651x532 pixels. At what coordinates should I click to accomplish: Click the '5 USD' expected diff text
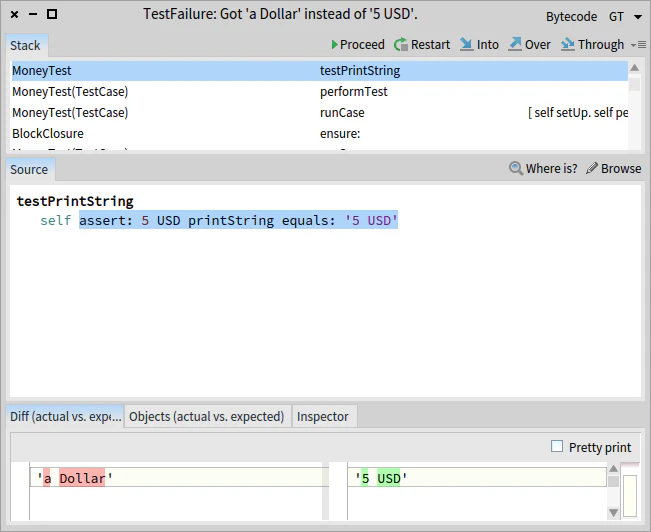point(381,478)
